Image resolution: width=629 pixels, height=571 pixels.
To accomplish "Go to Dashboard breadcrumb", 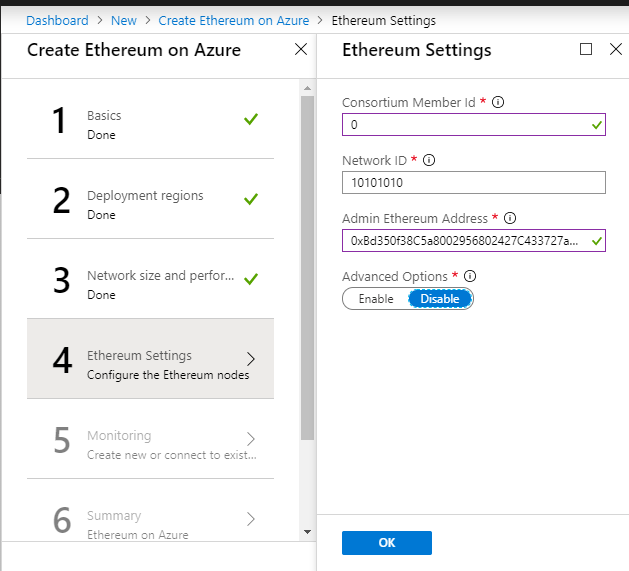I will click(57, 20).
